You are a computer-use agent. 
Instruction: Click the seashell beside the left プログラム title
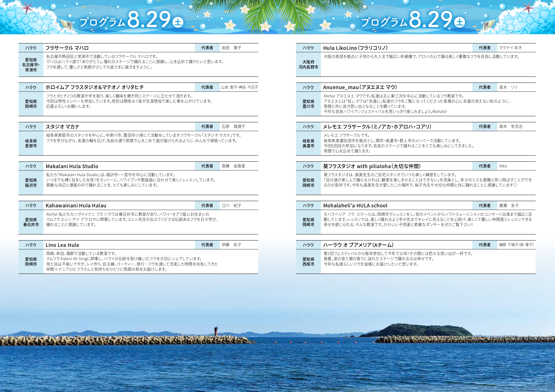[x=66, y=25]
